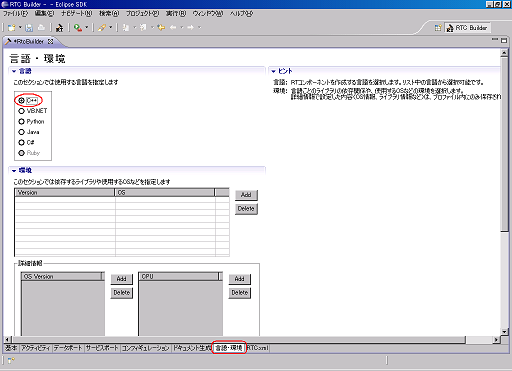Click the horizontal scrollbar right arrow
This screenshot has width=512, height=371.
click(x=496, y=340)
